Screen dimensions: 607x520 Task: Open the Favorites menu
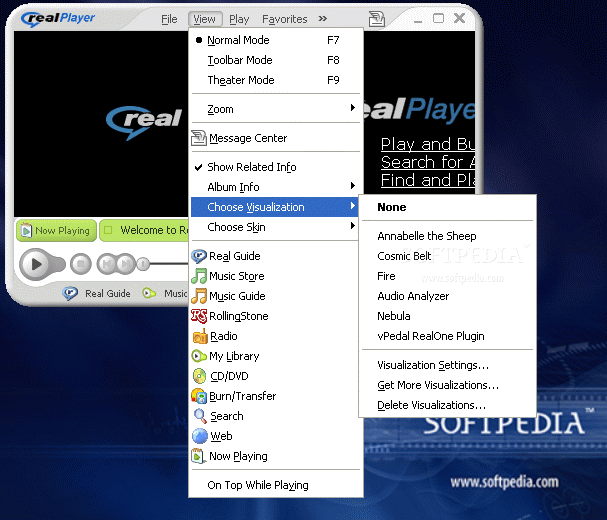click(x=285, y=19)
